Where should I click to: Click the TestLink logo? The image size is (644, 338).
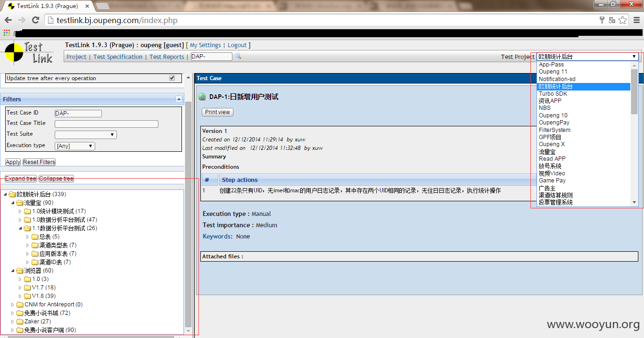point(29,53)
